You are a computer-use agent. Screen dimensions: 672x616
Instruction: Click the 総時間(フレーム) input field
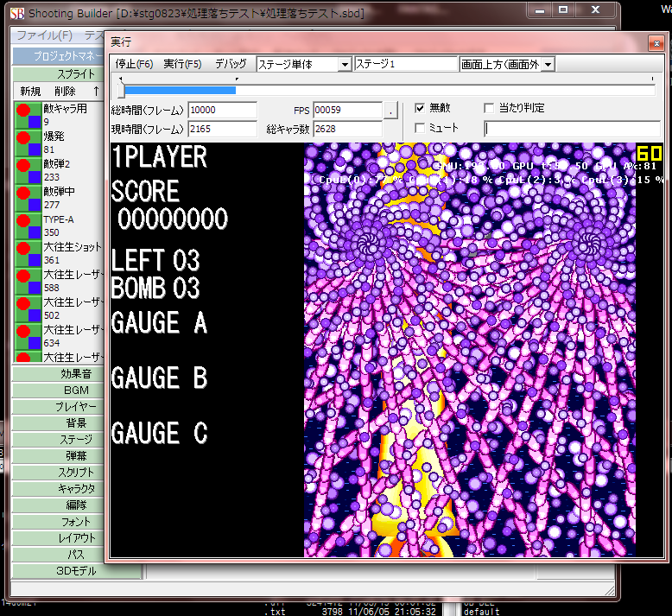[222, 110]
